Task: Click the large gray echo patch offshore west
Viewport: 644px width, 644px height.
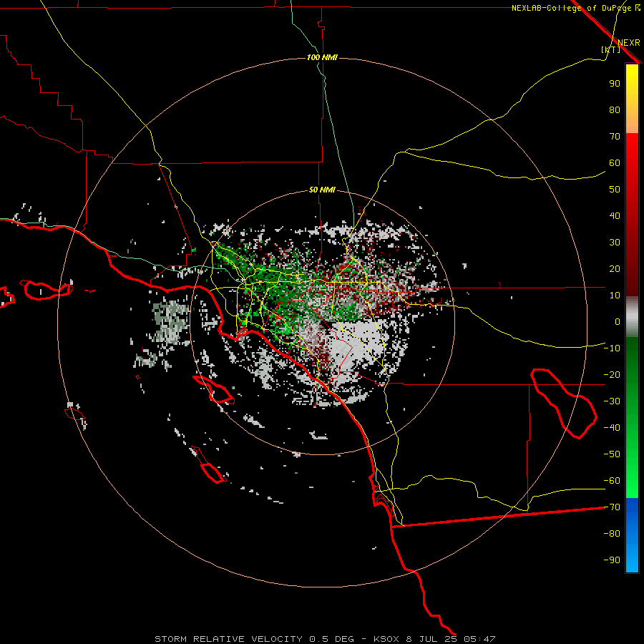Action: tap(169, 321)
